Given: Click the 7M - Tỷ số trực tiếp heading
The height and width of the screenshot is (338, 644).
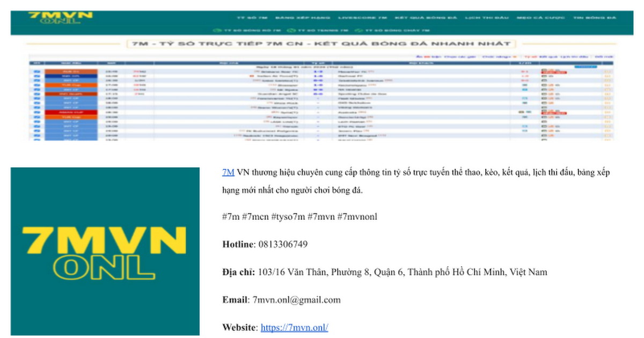Looking at the screenshot, I should pyautogui.click(x=321, y=44).
